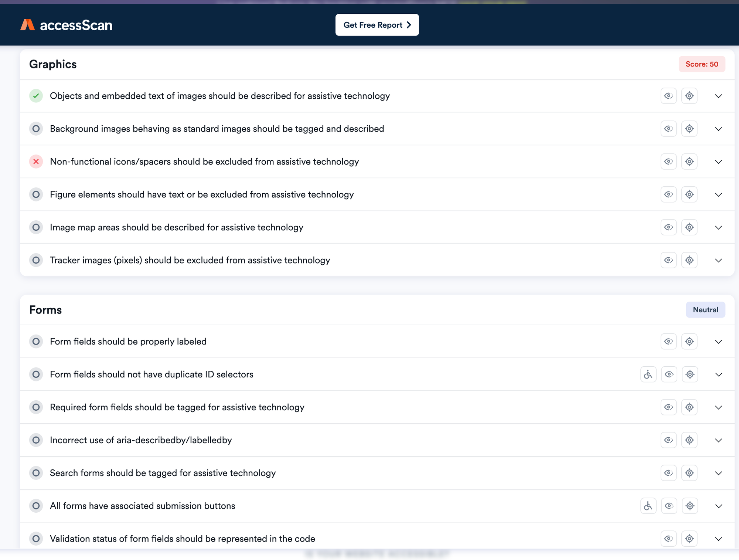Toggle the eye icon for Tracker images row
739x560 pixels.
(x=668, y=260)
